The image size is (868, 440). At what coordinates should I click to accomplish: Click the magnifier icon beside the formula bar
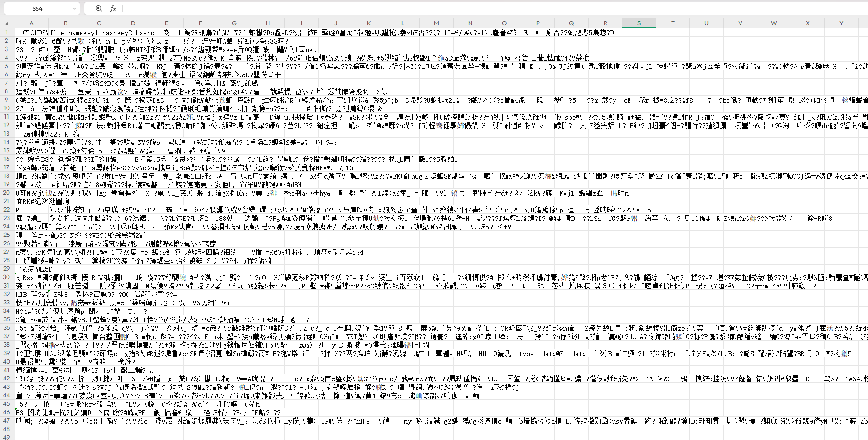pos(98,8)
